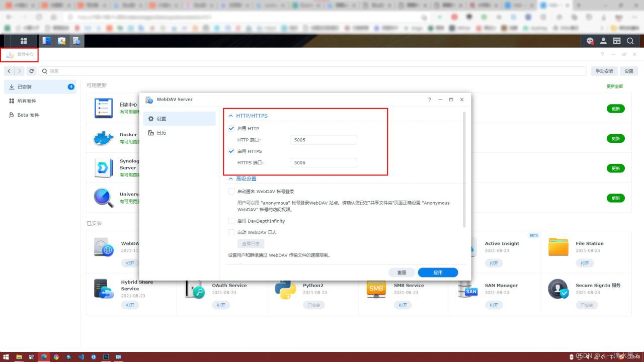Click the SAN Manager package icon

click(467, 289)
